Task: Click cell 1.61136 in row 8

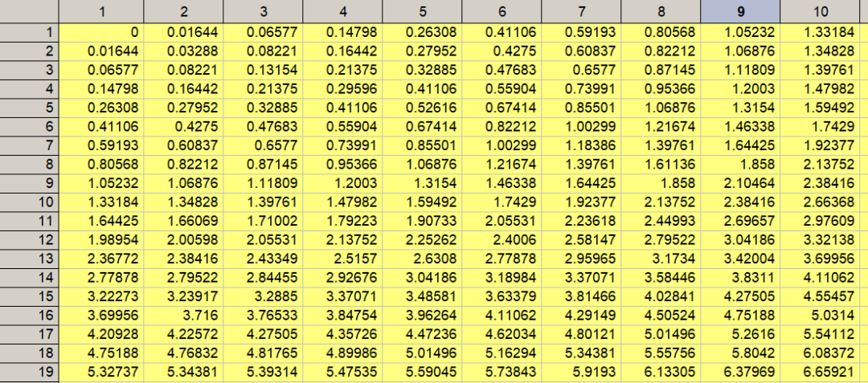Action: tap(661, 165)
